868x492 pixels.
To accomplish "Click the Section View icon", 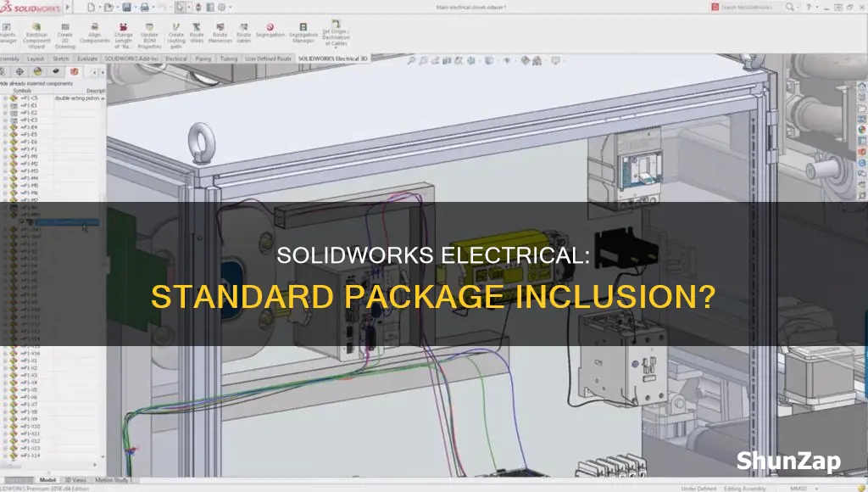I will click(447, 60).
